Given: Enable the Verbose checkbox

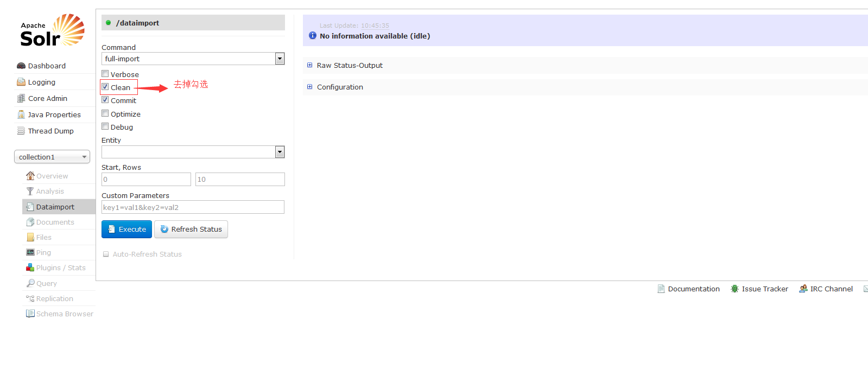Looking at the screenshot, I should click(x=105, y=74).
